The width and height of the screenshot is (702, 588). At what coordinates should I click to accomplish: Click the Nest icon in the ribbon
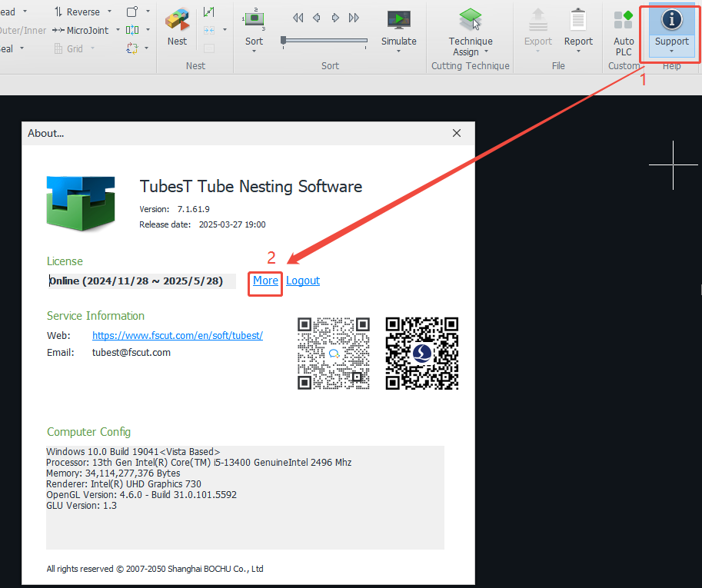pyautogui.click(x=178, y=20)
